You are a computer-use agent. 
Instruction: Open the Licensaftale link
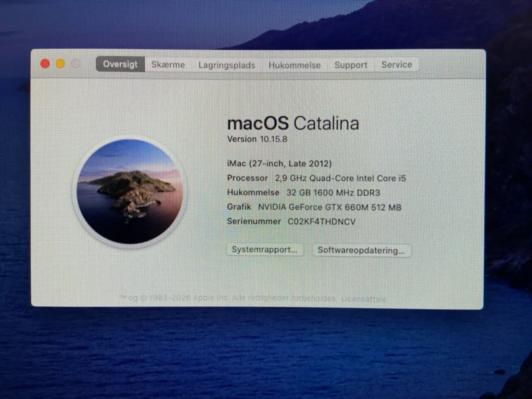pos(363,299)
